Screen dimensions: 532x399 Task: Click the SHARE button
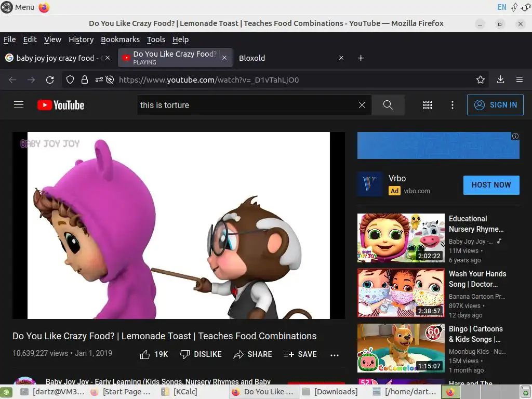coord(253,354)
